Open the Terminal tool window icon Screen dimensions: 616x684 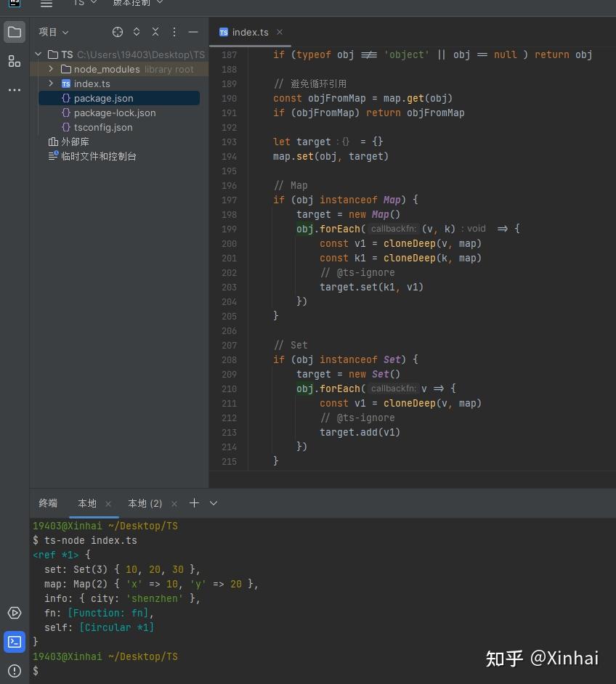[x=15, y=642]
